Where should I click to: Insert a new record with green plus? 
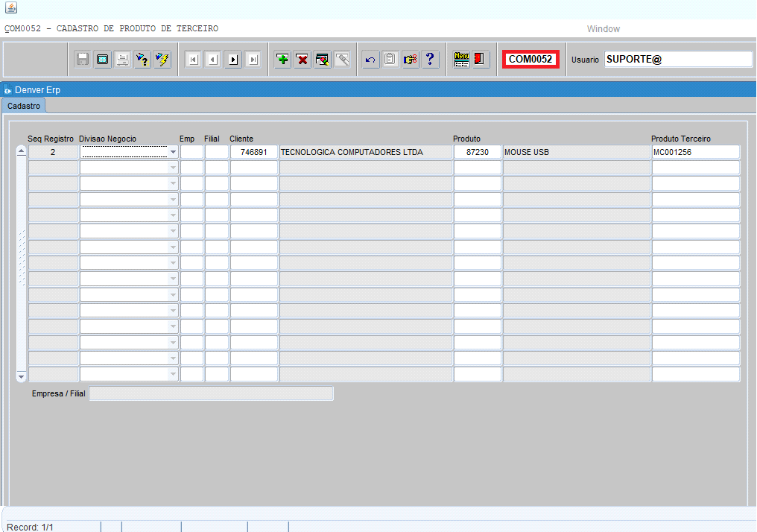tap(282, 60)
